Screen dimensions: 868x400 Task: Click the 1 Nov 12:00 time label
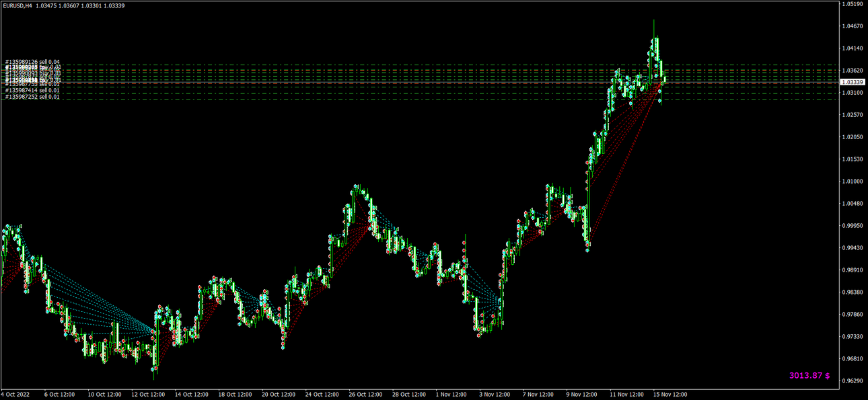[x=452, y=395]
